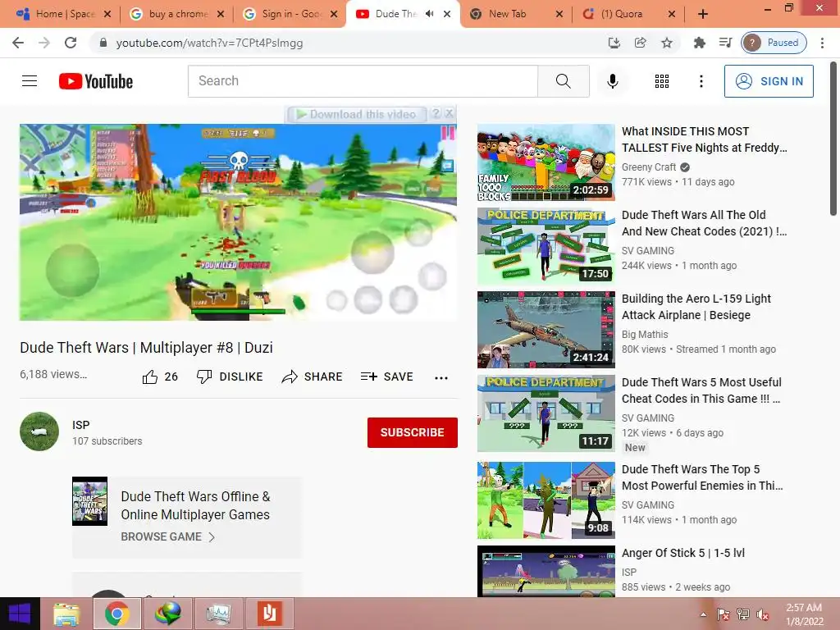Image resolution: width=840 pixels, height=630 pixels.
Task: Open the Paused profile button
Action: click(774, 43)
